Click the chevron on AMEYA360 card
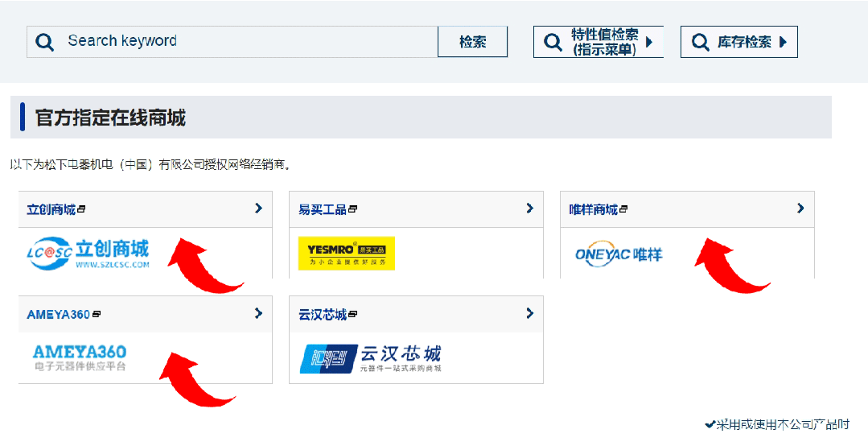This screenshot has height=446, width=868. (x=258, y=313)
